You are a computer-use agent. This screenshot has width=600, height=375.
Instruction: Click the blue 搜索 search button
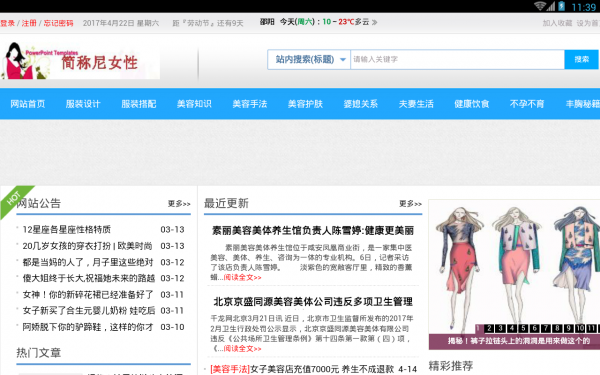[x=581, y=59]
